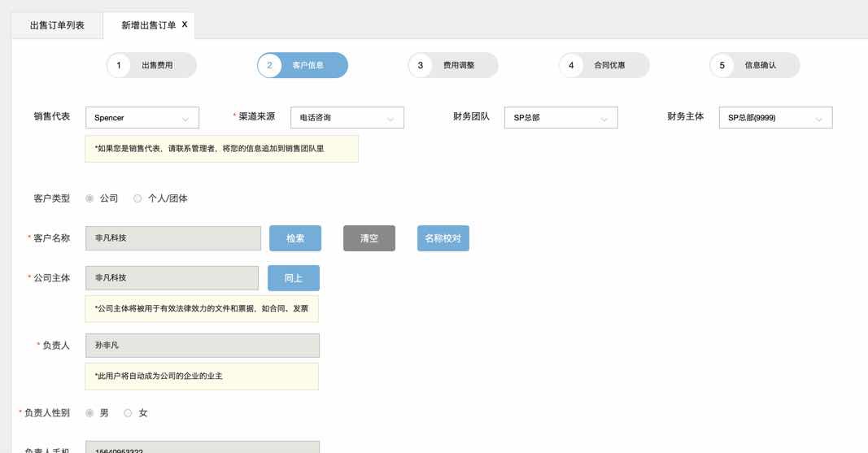Click the 清空 clear button
The width and height of the screenshot is (868, 453).
coord(369,238)
